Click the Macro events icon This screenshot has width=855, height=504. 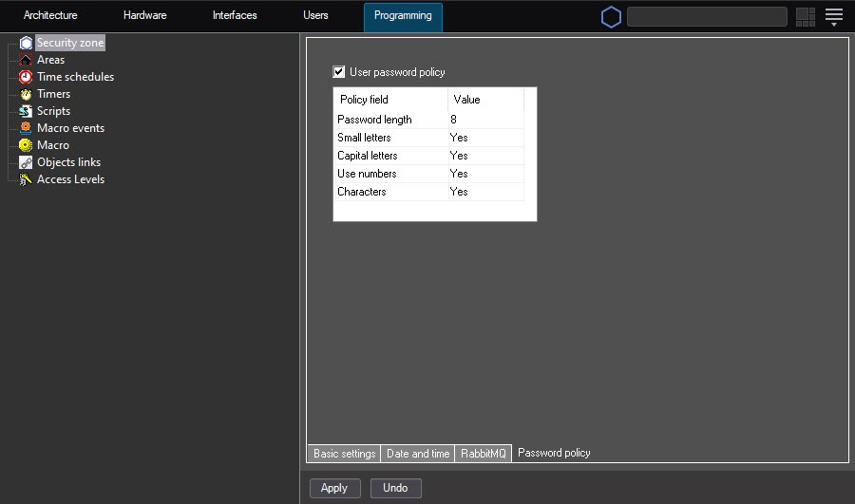pos(26,128)
